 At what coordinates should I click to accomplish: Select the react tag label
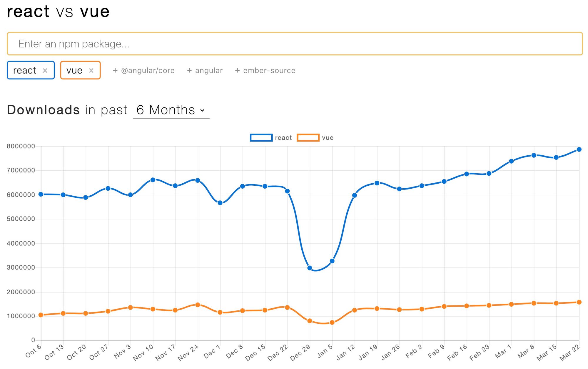25,70
